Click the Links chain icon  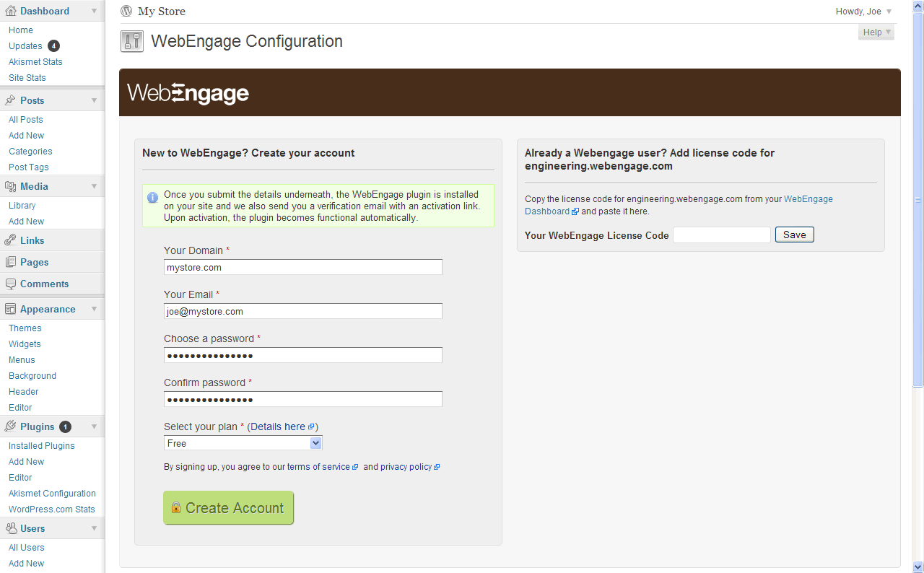tap(11, 240)
